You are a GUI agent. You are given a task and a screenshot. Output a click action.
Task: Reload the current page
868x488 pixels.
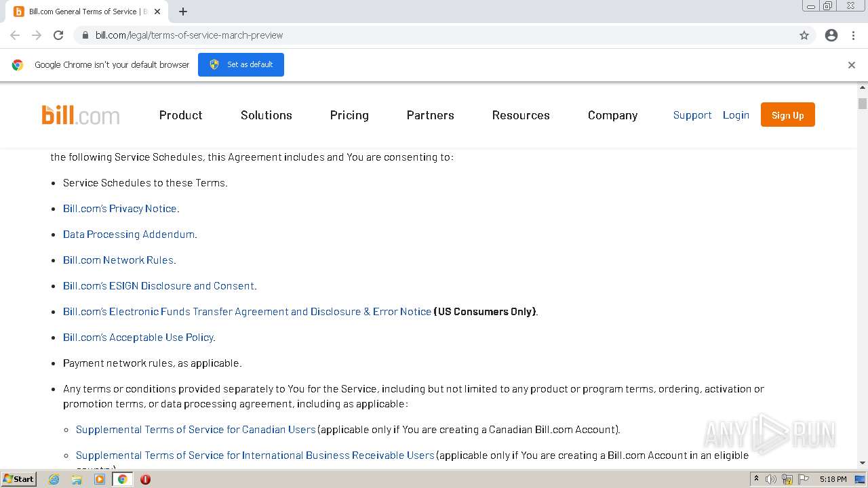pyautogui.click(x=58, y=35)
